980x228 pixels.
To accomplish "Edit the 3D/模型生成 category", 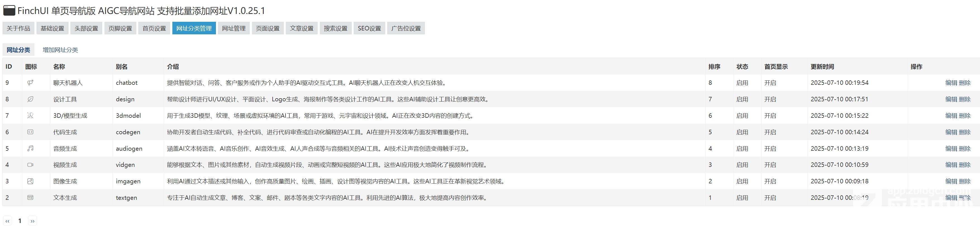I will [x=951, y=116].
